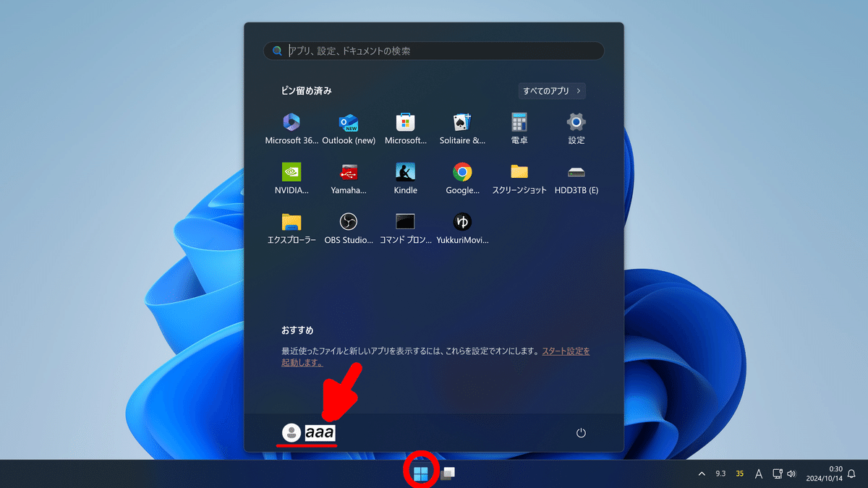
Task: Open 設定 settings gear icon
Action: 576,129
